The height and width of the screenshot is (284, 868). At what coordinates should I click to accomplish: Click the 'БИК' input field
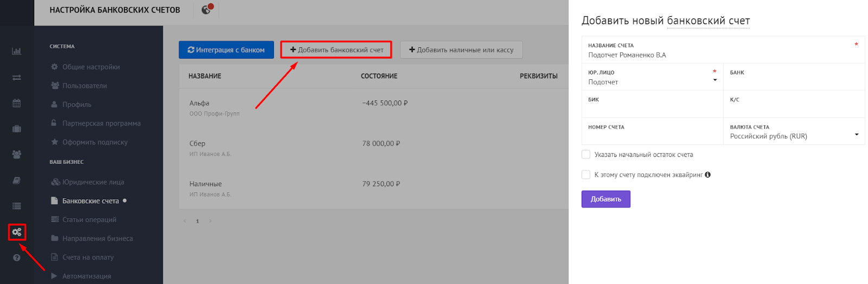(x=653, y=104)
